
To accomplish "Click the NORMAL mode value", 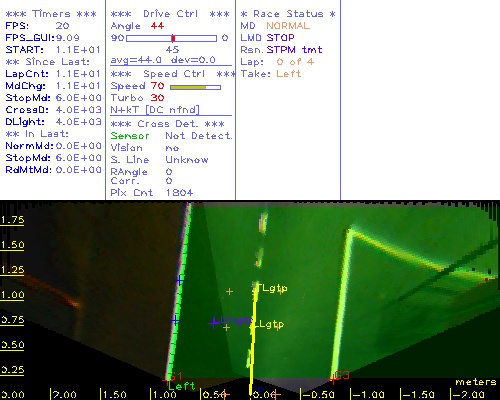I will [x=288, y=26].
